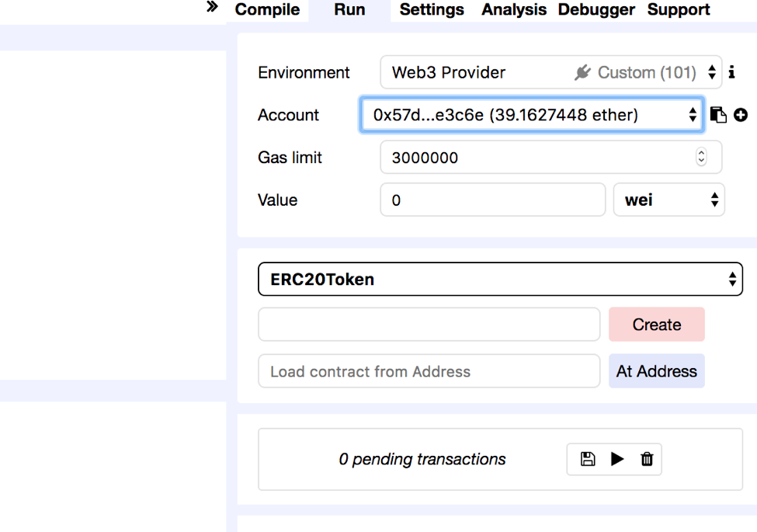This screenshot has height=532, width=757.
Task: Click the At Address button
Action: pyautogui.click(x=657, y=371)
